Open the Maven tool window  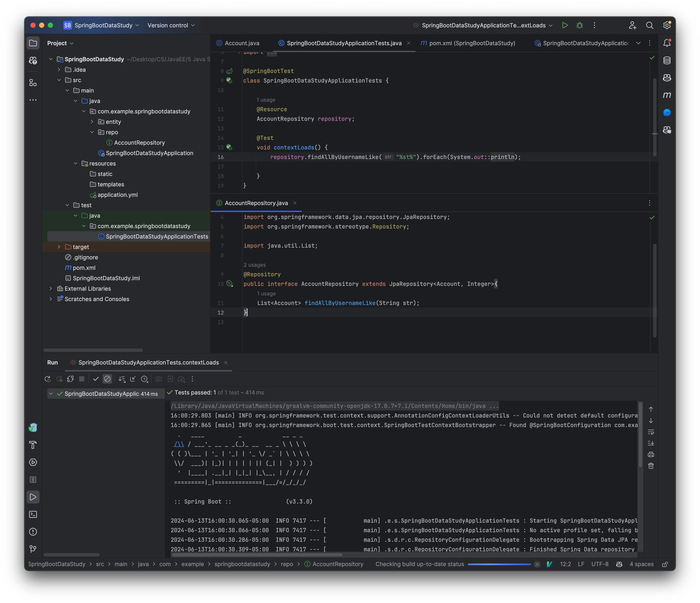[x=667, y=95]
